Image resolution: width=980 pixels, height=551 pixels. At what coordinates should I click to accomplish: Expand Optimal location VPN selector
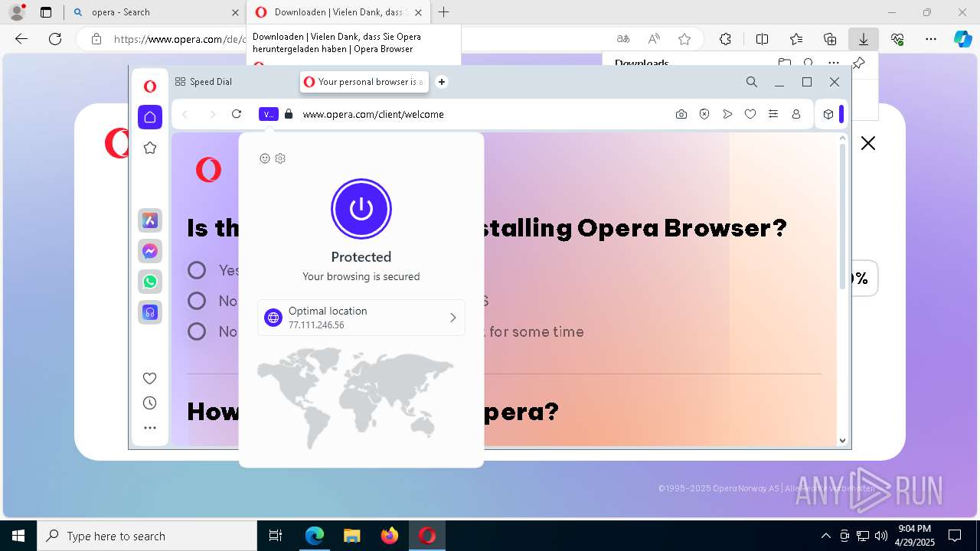[x=361, y=318]
